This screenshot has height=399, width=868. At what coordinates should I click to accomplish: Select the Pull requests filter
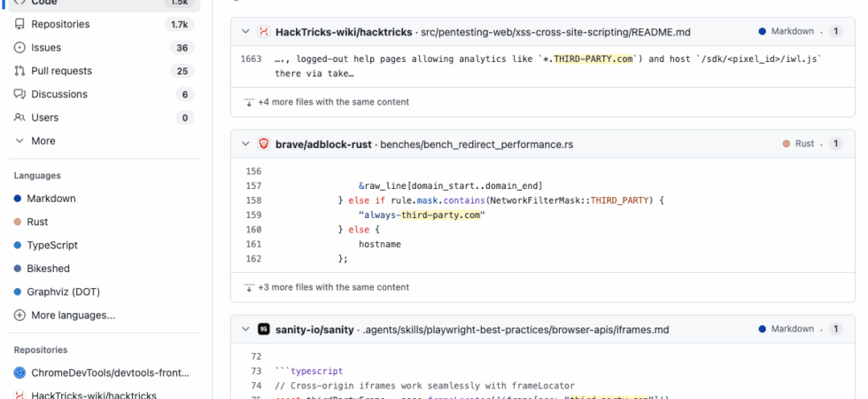coord(105,71)
